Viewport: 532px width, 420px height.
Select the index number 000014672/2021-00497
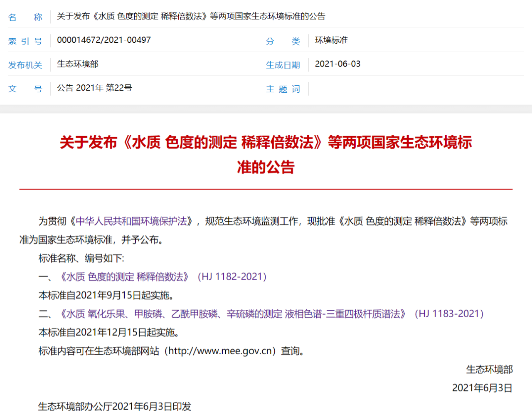105,40
